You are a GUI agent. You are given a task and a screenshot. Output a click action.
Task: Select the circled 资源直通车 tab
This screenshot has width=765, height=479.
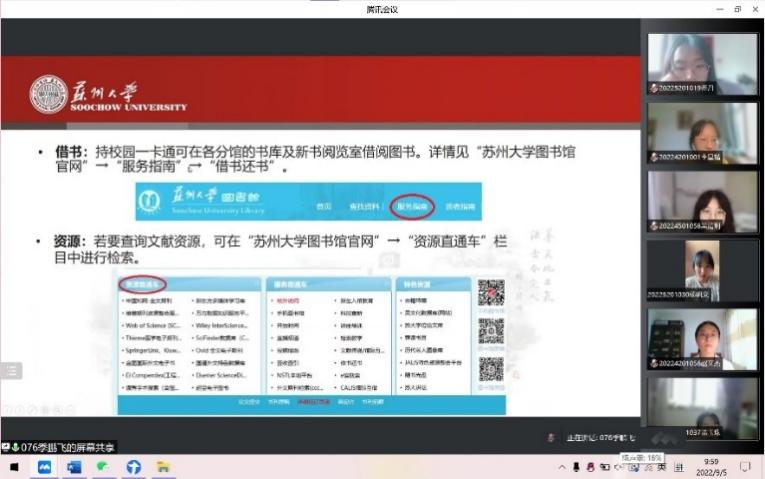coord(142,284)
